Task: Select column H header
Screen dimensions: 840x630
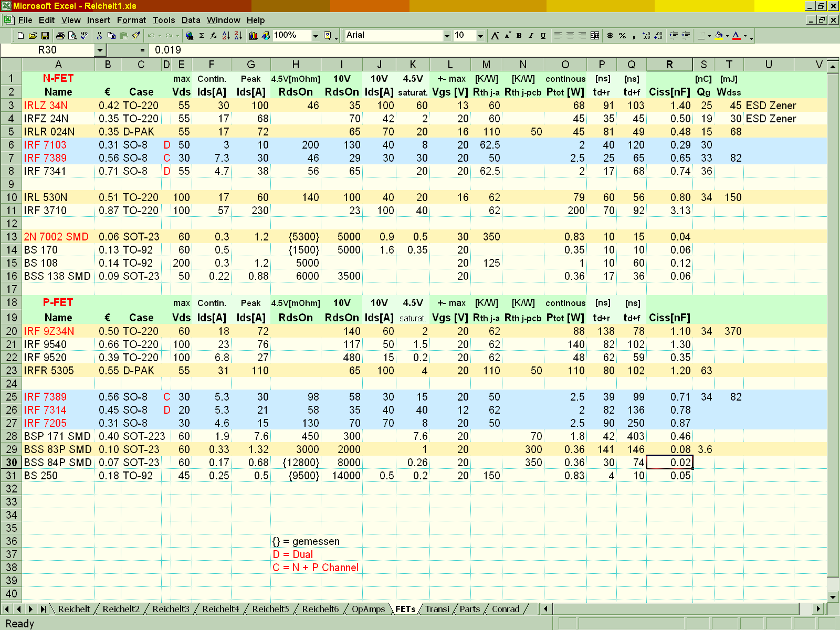Action: 296,65
